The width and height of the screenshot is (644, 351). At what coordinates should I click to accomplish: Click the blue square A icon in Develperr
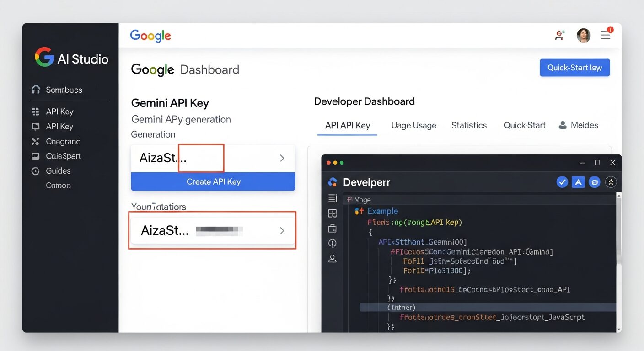click(578, 182)
